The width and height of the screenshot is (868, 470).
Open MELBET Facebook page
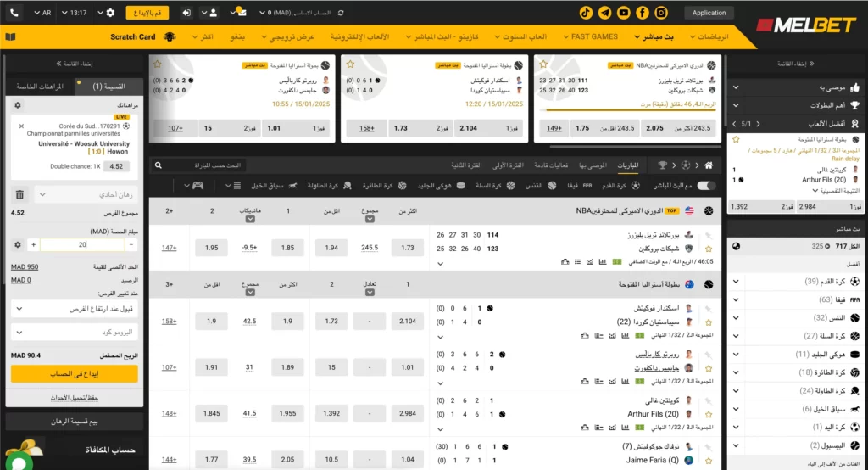(643, 12)
